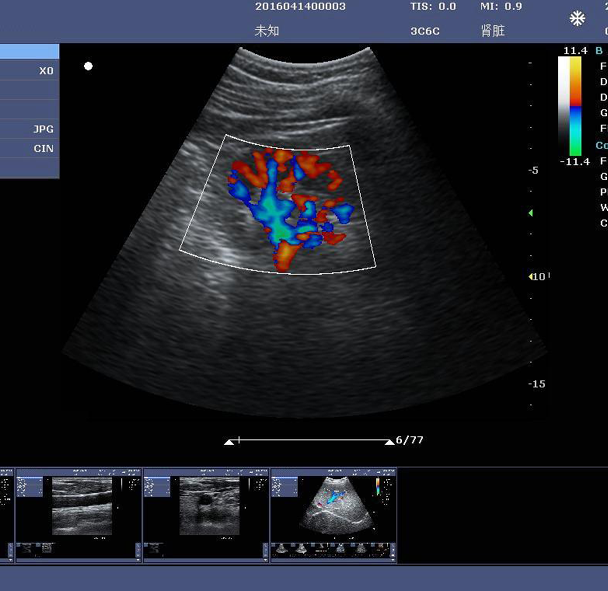Select the X0 option in left panel
Viewport: 608px width, 591px height.
coord(30,71)
